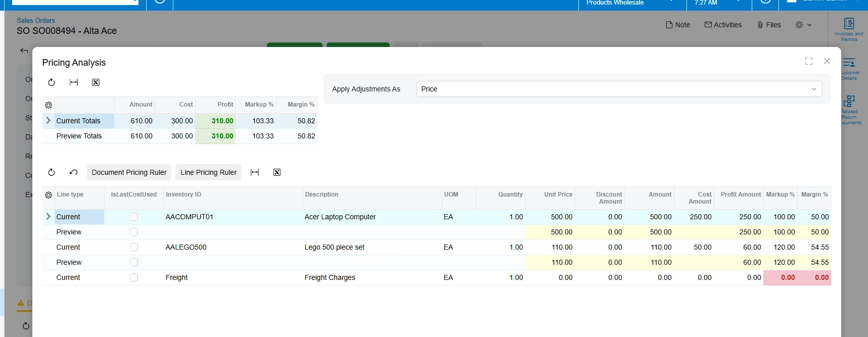
Task: Fit columns in the lines grid
Action: tap(255, 172)
